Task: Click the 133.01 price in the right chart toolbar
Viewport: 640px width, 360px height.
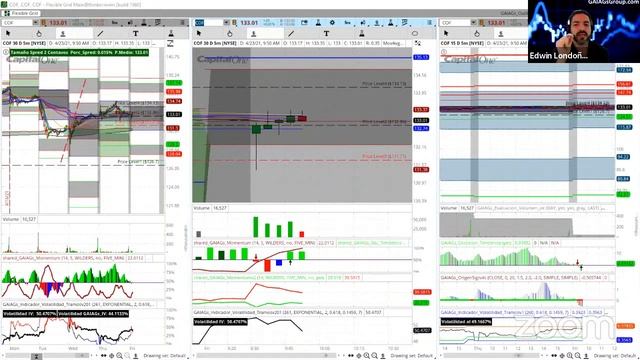Action: [496, 22]
